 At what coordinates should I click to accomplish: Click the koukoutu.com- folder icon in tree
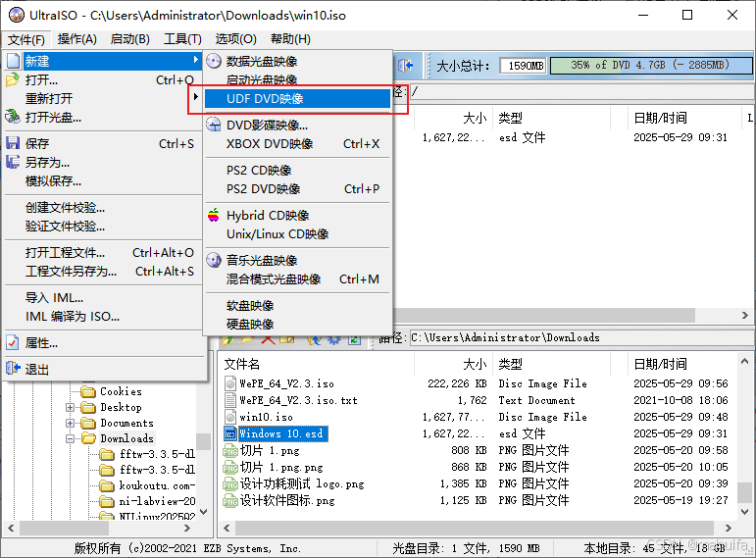(107, 485)
